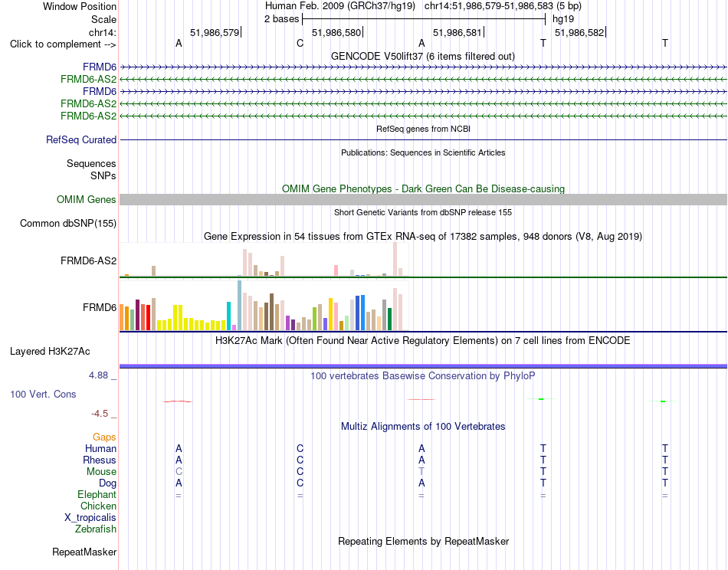Screen dimensions: 728x570
Task: Click the Mouse species label
Action: 101,472
